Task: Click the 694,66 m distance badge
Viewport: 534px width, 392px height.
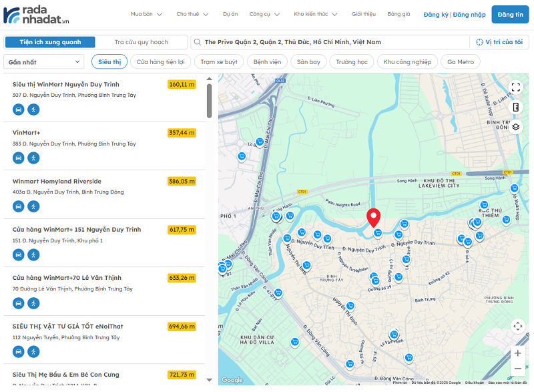Action: (x=182, y=327)
